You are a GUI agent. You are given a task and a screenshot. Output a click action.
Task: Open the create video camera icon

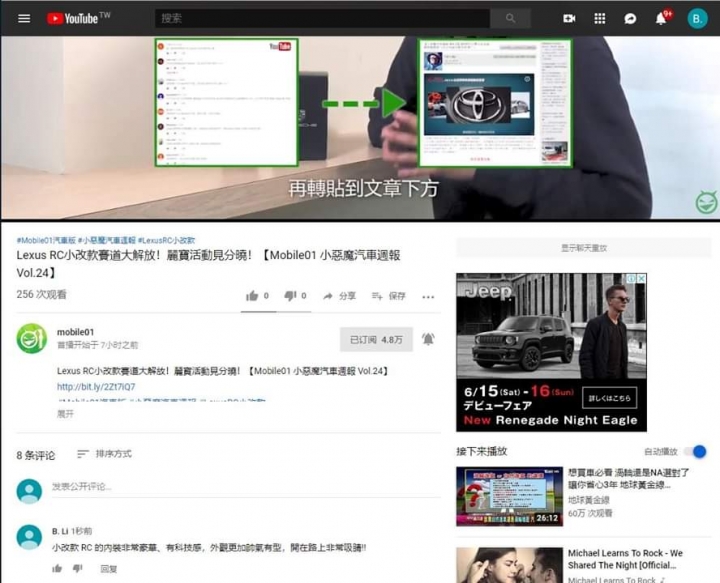(x=569, y=18)
